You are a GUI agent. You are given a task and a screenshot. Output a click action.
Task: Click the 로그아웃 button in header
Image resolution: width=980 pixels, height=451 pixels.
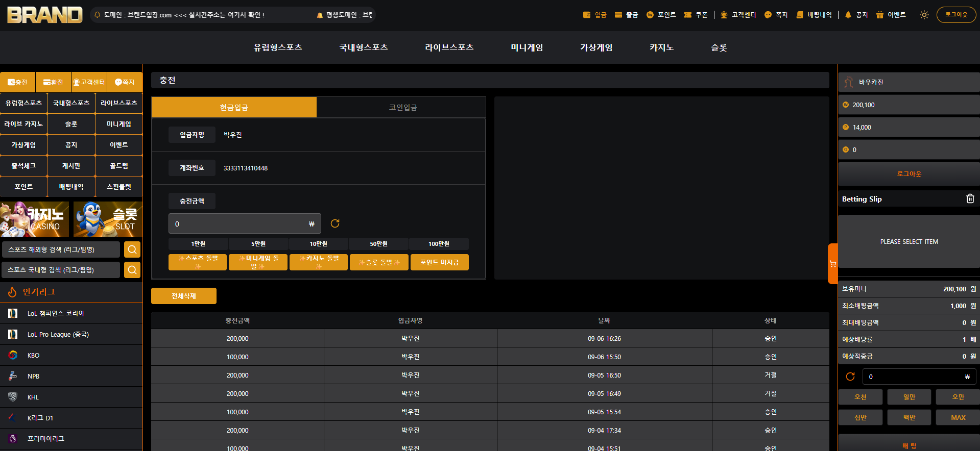tap(956, 15)
